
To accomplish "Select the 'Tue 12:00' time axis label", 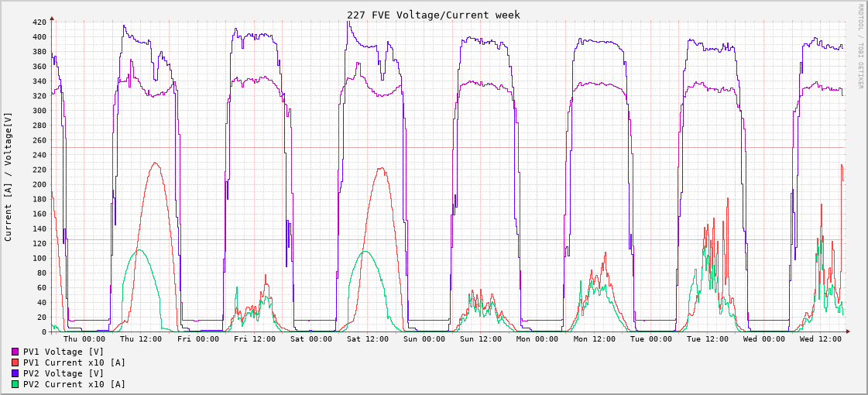I will pos(708,339).
